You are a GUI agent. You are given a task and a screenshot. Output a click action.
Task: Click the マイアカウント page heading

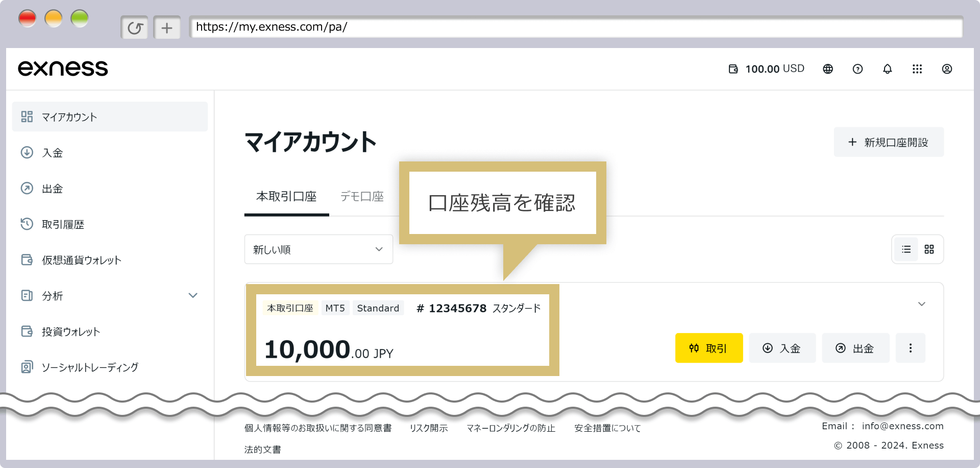coord(311,142)
